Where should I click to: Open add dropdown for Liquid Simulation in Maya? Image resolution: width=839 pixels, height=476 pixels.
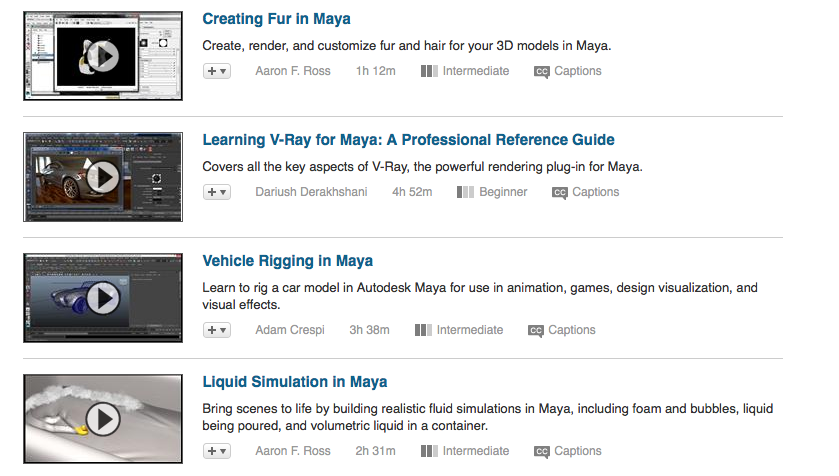coord(217,452)
